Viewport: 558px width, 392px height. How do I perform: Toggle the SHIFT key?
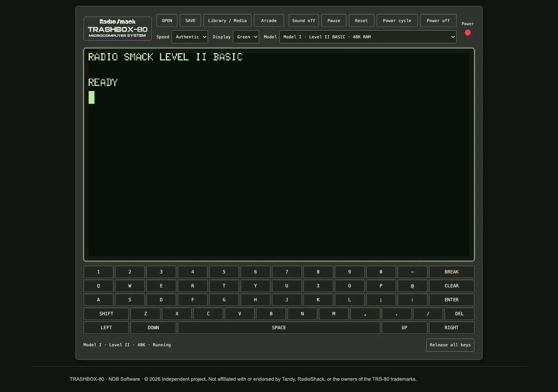[x=106, y=314]
